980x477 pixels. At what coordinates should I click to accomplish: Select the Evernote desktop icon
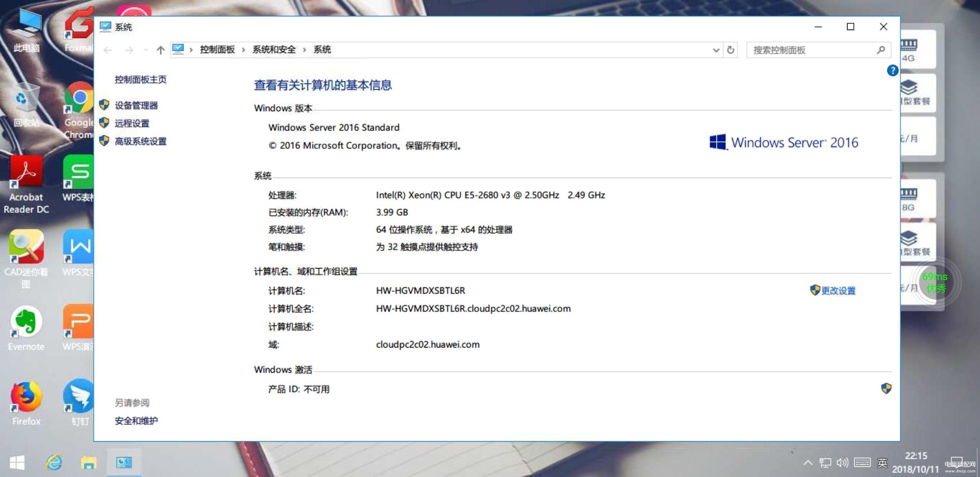[x=26, y=329]
